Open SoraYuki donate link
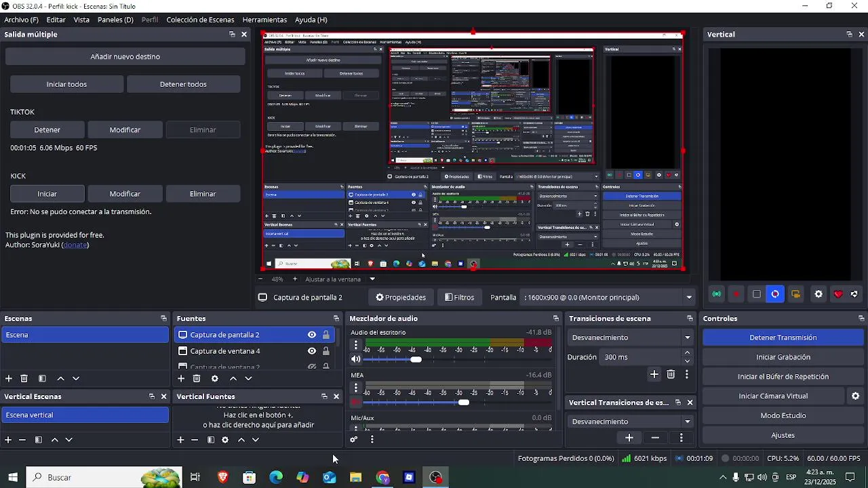The width and height of the screenshot is (868, 488). pos(75,245)
